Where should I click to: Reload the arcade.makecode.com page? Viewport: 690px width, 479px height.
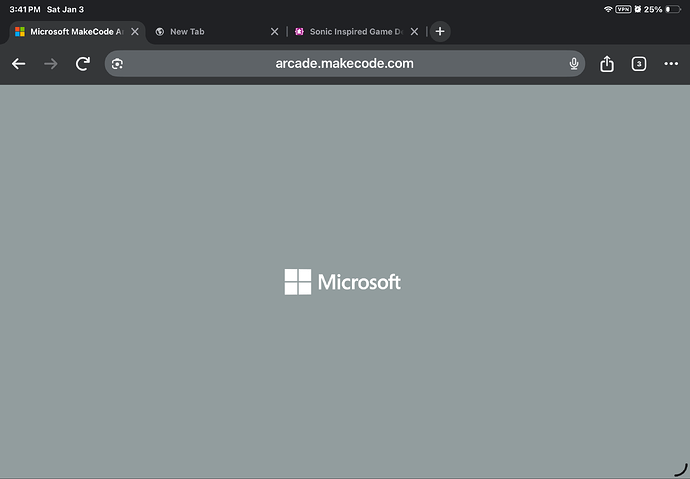[x=83, y=64]
